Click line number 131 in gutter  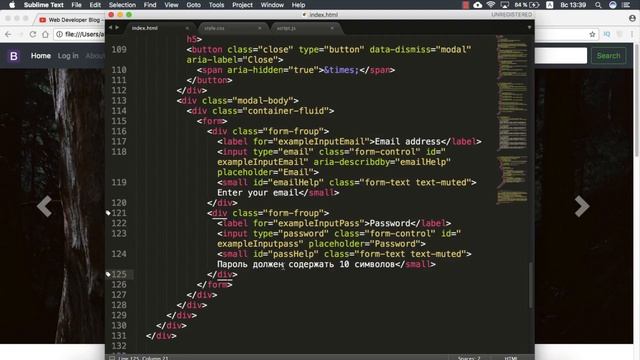pos(119,336)
